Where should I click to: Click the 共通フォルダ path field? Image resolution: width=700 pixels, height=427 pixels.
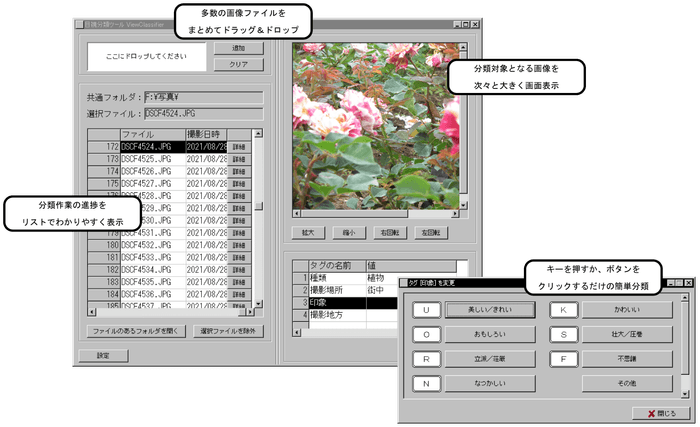click(x=204, y=97)
